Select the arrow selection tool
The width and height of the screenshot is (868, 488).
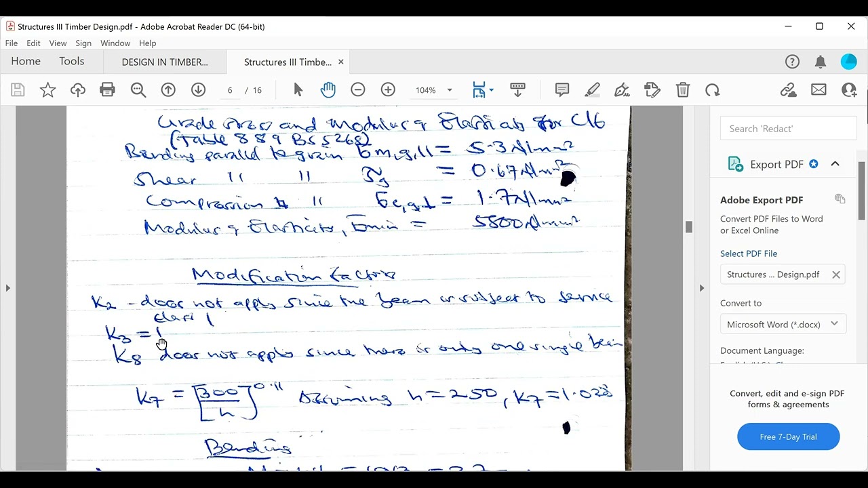point(298,90)
